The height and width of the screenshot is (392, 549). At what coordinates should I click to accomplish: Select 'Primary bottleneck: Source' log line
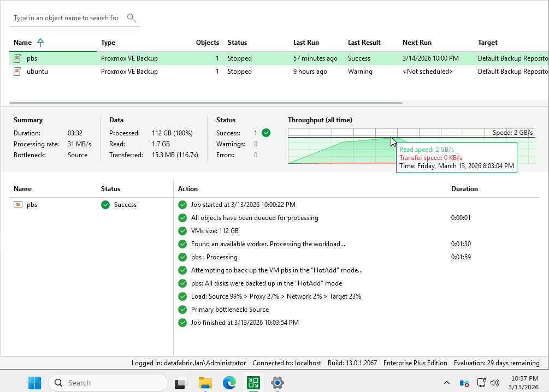click(x=229, y=310)
